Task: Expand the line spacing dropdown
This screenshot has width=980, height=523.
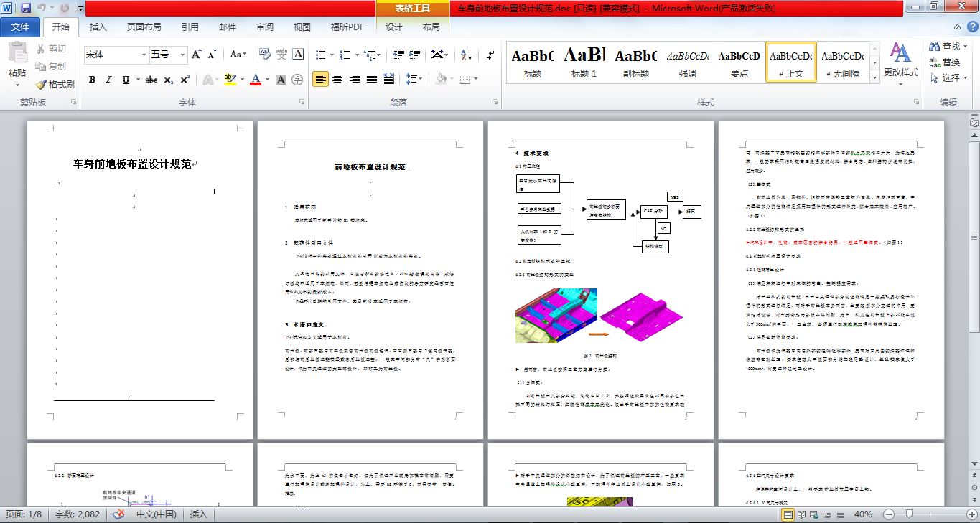Action: 419,79
